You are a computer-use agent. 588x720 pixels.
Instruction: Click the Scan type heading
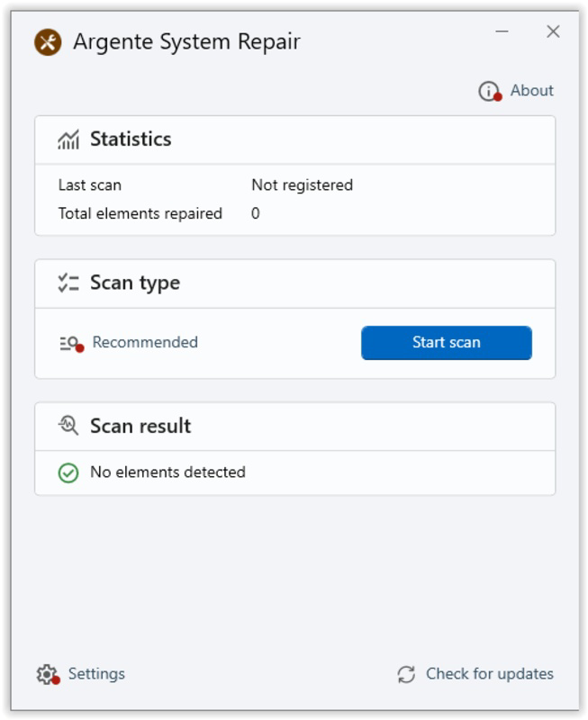point(135,283)
